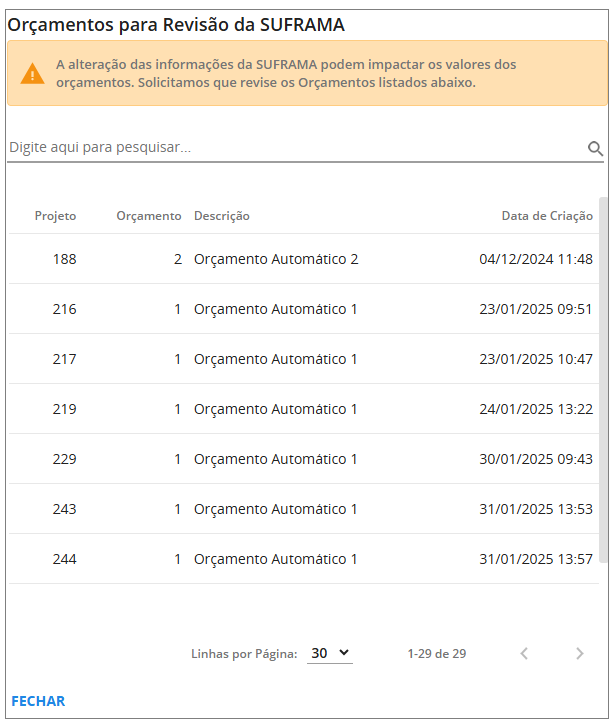
Task: Click the magnifier search icon
Action: tap(595, 149)
